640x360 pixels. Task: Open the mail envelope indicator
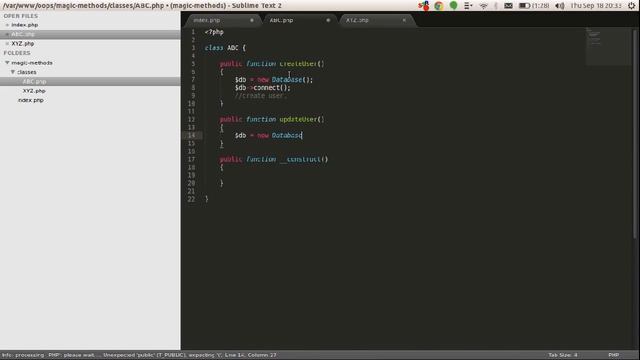point(508,6)
